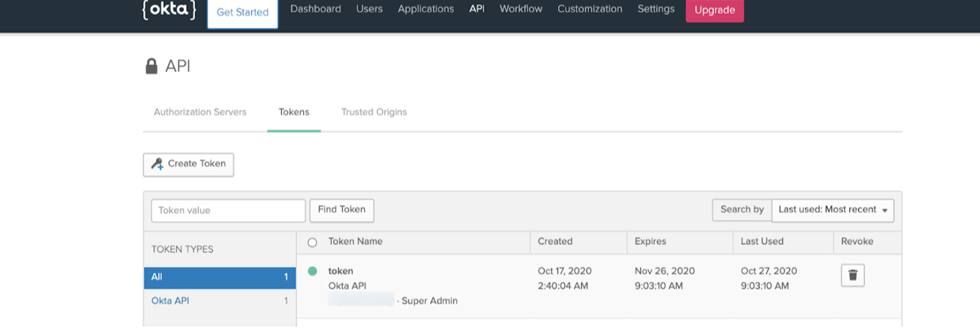Click the lock icon next to API heading

[151, 67]
